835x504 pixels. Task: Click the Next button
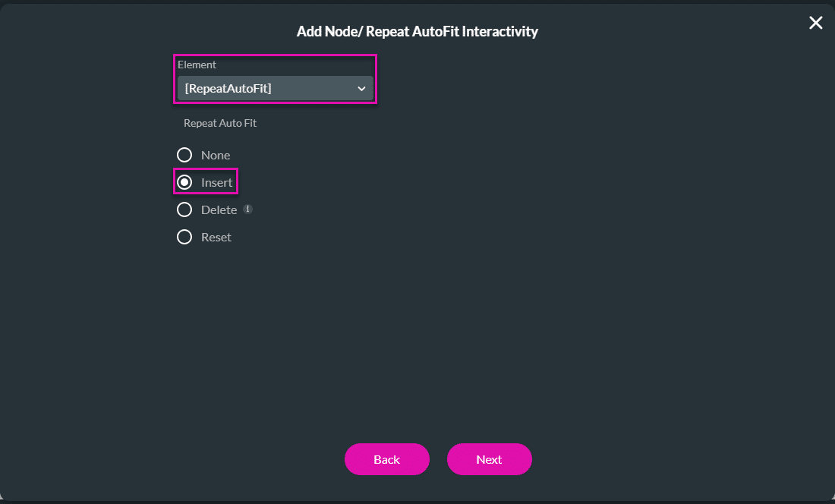490,459
